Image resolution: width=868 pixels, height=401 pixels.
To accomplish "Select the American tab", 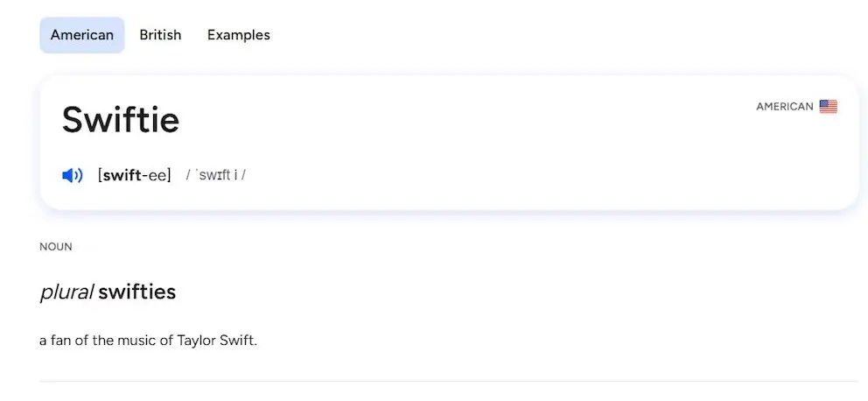I will tap(82, 35).
